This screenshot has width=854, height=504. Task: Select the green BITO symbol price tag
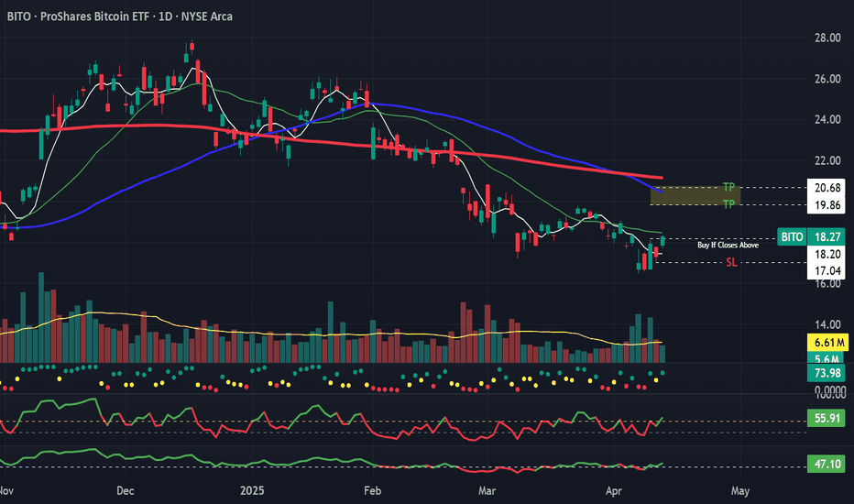pos(792,237)
